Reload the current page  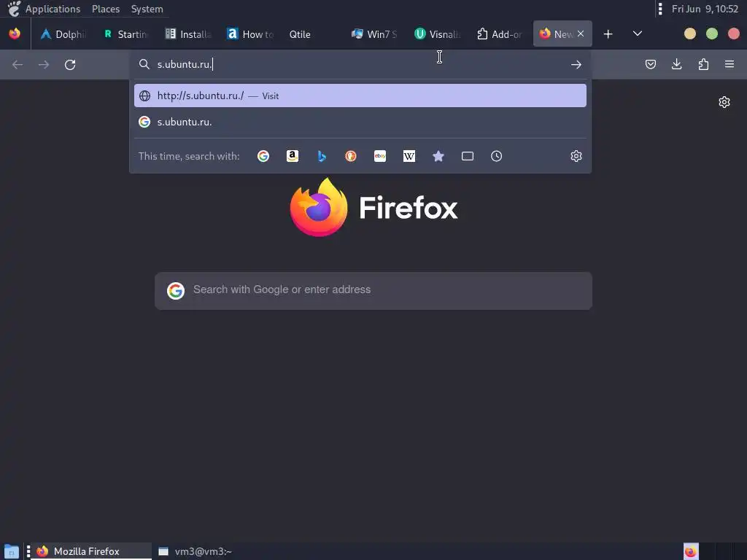pyautogui.click(x=70, y=65)
